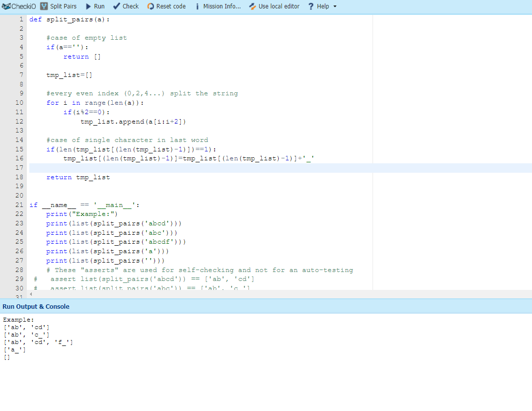Click line number 21

click(19, 205)
